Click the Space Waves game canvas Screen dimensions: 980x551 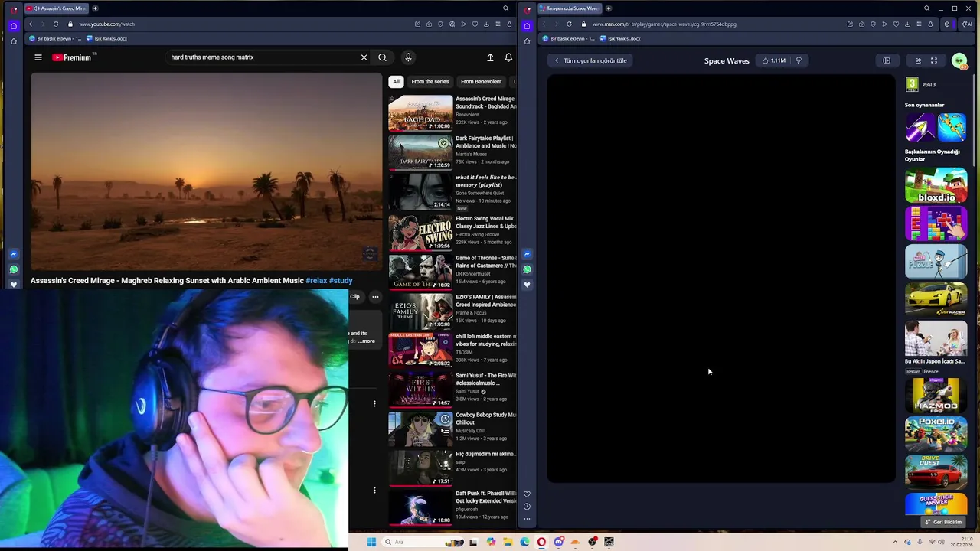(x=721, y=279)
